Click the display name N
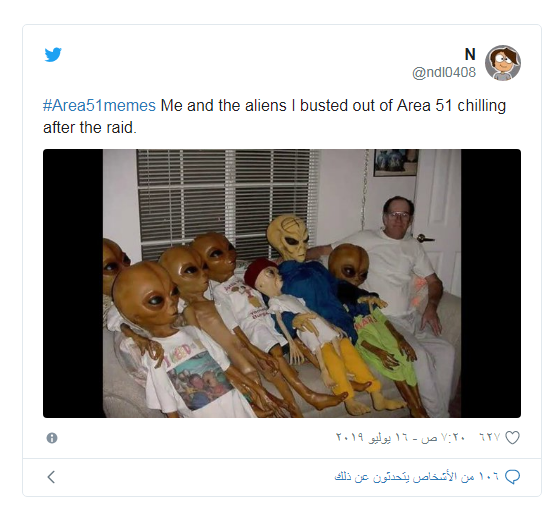 pos(470,54)
